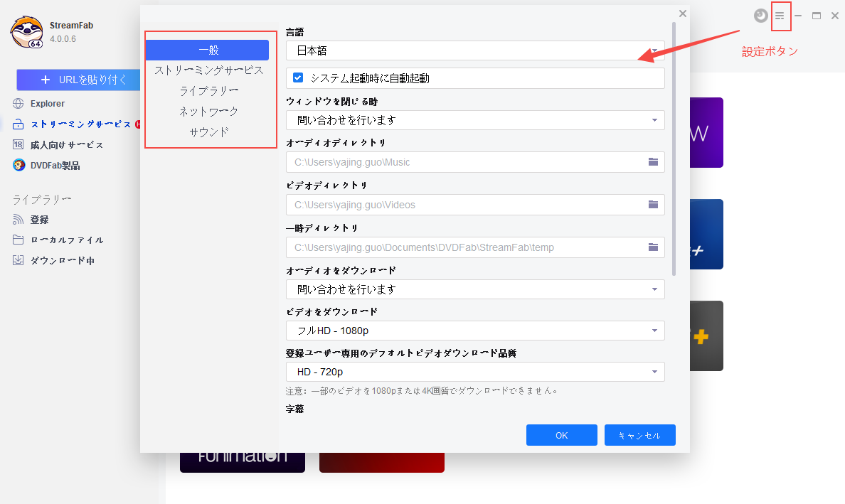Browse folder for 一時ディレクトリ
845x504 pixels.
click(653, 247)
